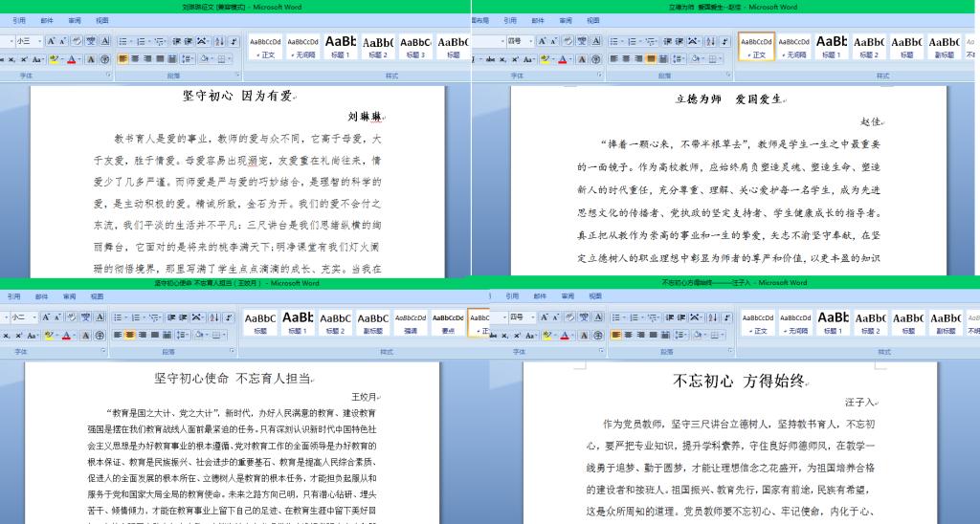The width and height of the screenshot is (980, 524).
Task: Apply 标题 1 style in top-right Word window
Action: (x=832, y=46)
